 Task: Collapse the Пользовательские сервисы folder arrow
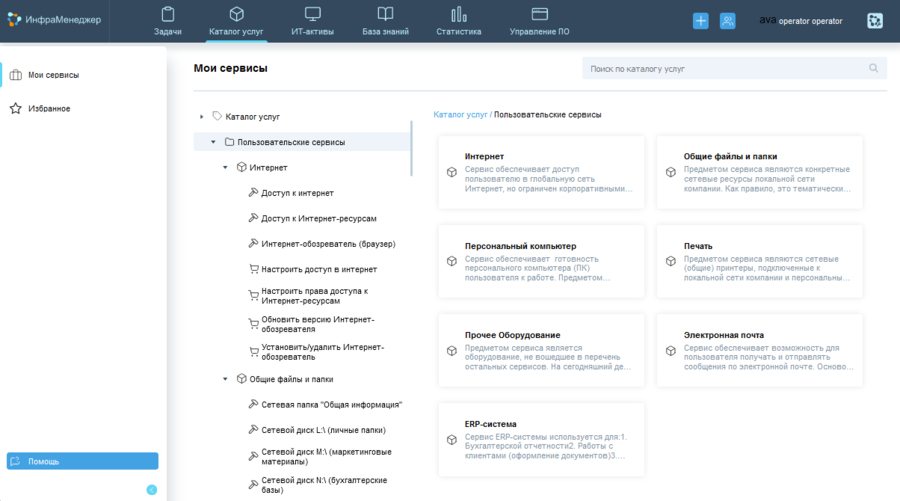[x=213, y=142]
